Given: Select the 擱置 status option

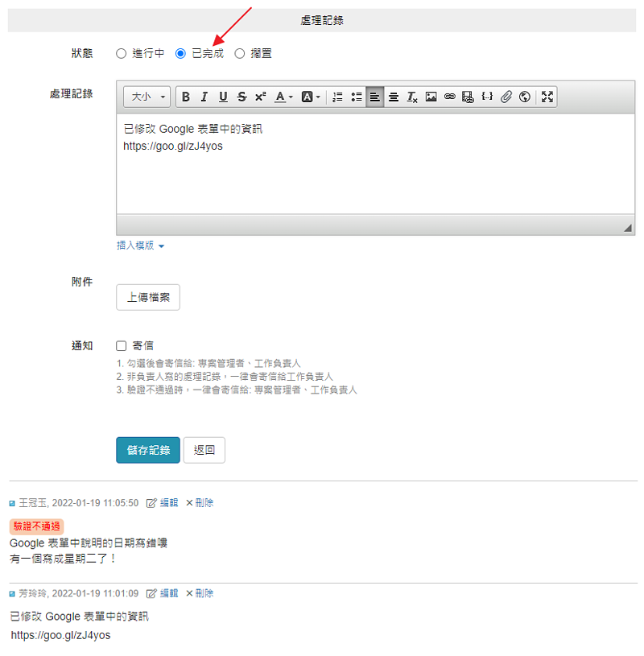Looking at the screenshot, I should point(240,54).
